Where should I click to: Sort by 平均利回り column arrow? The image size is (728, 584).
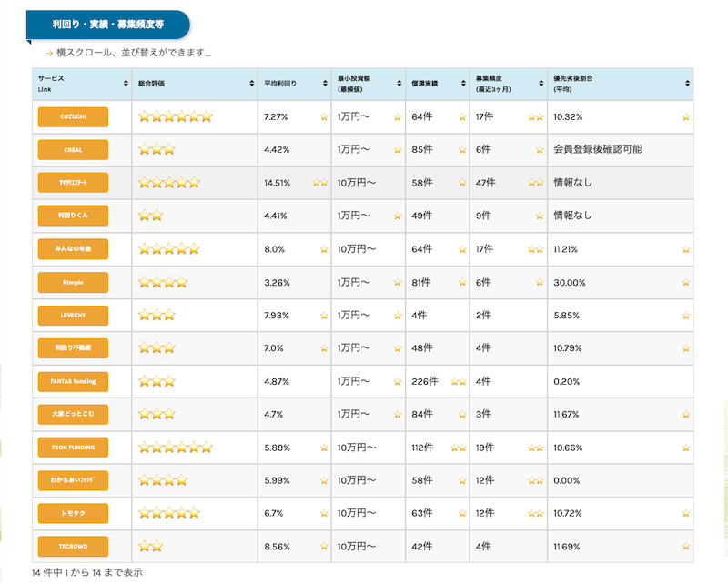pos(325,83)
